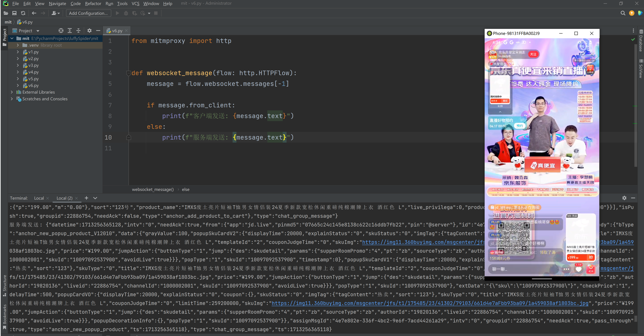Hide the terminal panel with minus icon
644x336 pixels.
click(633, 198)
